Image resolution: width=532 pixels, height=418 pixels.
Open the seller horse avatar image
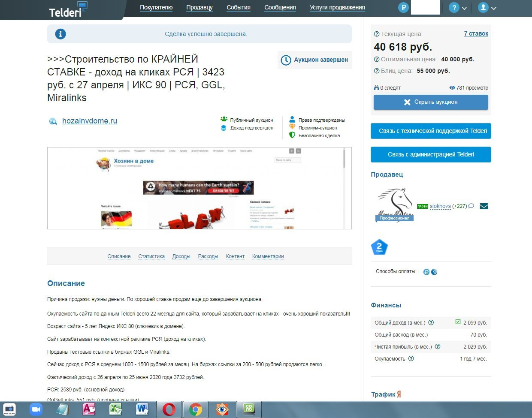pyautogui.click(x=395, y=204)
